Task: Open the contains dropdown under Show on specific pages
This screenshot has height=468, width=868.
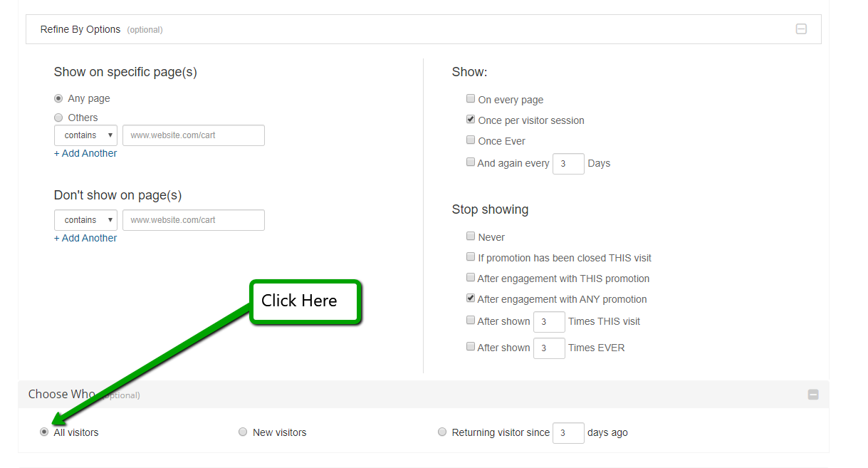Action: tap(85, 135)
